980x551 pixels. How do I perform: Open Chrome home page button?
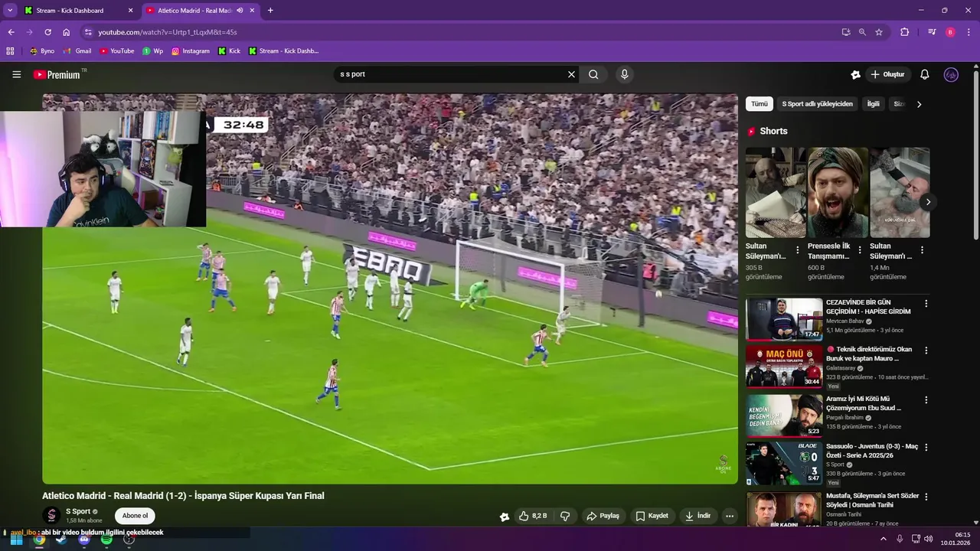tap(66, 32)
